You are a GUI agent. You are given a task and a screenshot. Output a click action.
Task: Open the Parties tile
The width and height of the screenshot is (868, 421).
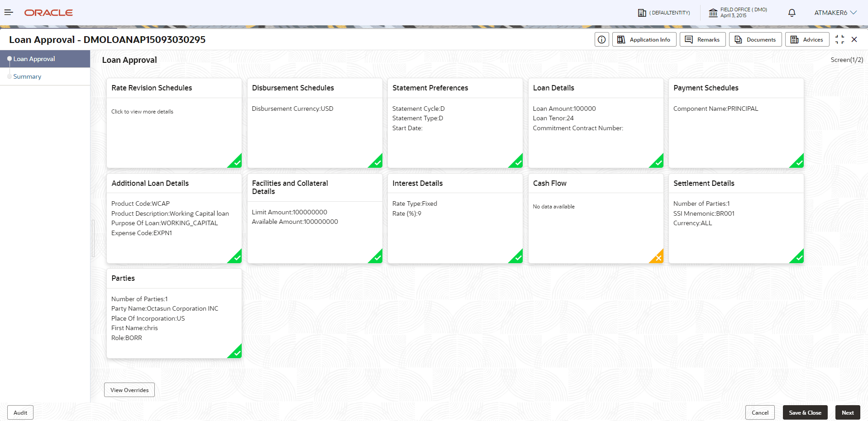174,313
